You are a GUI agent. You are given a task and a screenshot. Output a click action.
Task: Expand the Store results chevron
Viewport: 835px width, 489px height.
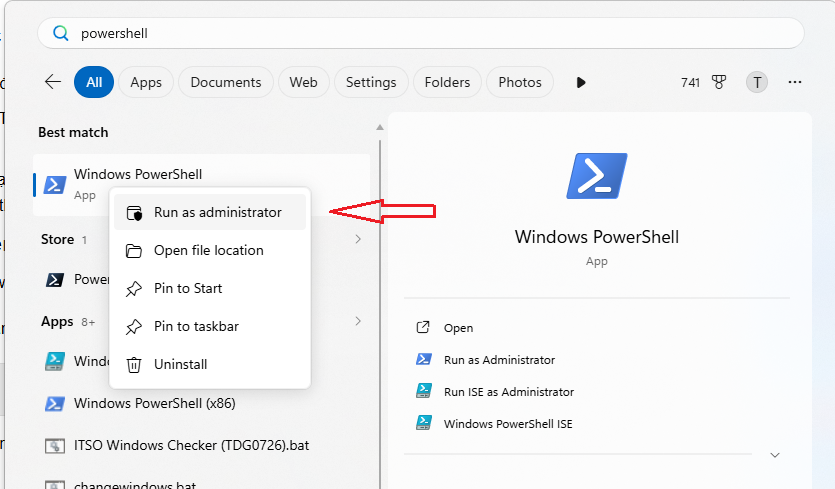(358, 239)
